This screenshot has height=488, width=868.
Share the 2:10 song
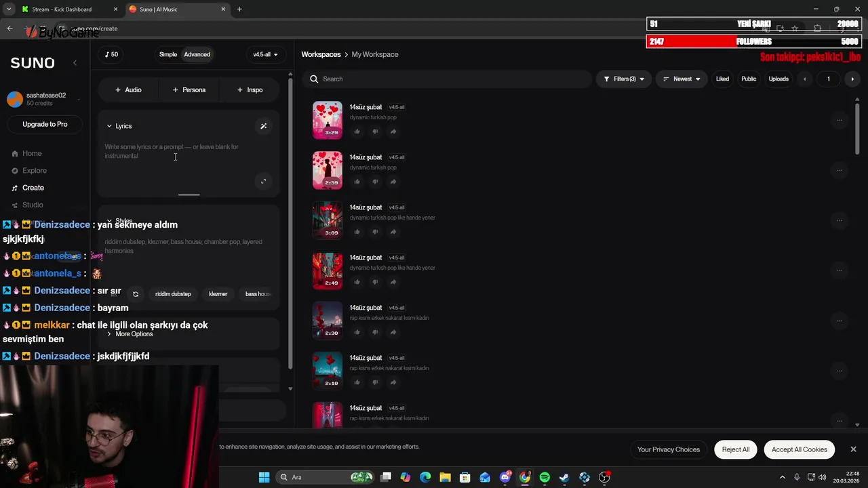coord(393,382)
